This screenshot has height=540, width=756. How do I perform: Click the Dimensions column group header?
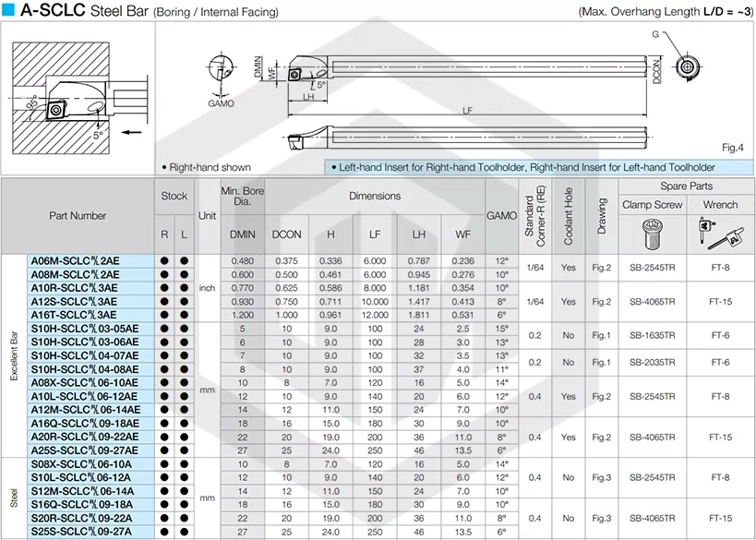point(375,197)
